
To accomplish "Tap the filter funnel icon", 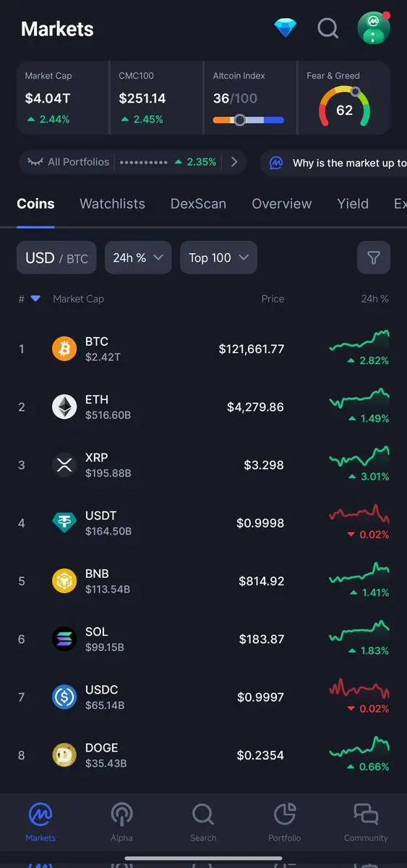I will click(374, 258).
